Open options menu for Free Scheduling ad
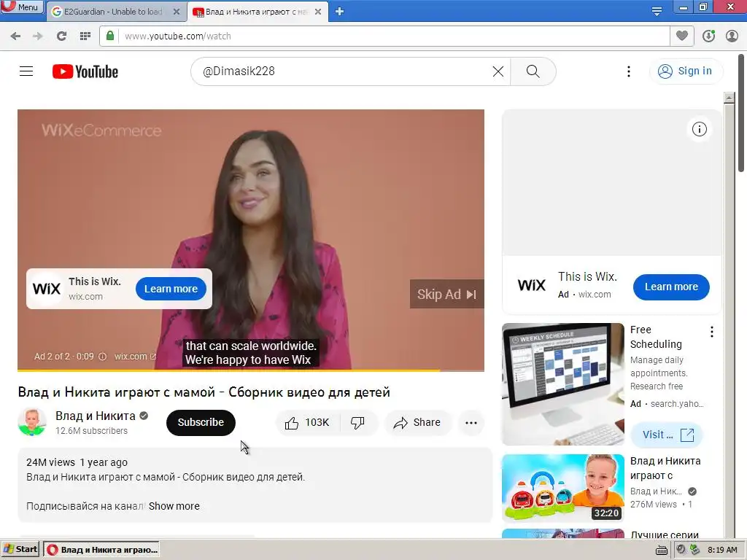The image size is (747, 560). 712,332
